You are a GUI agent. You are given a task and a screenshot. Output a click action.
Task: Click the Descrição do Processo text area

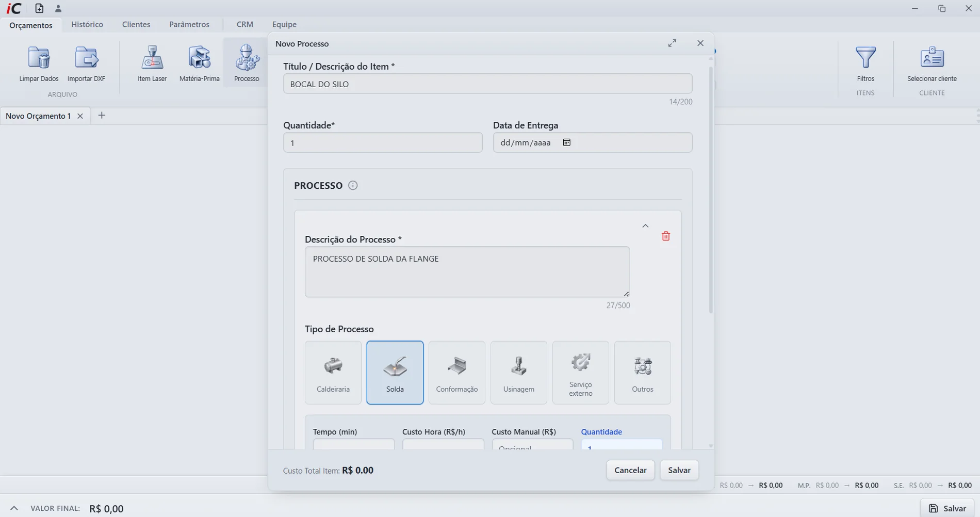[467, 272]
